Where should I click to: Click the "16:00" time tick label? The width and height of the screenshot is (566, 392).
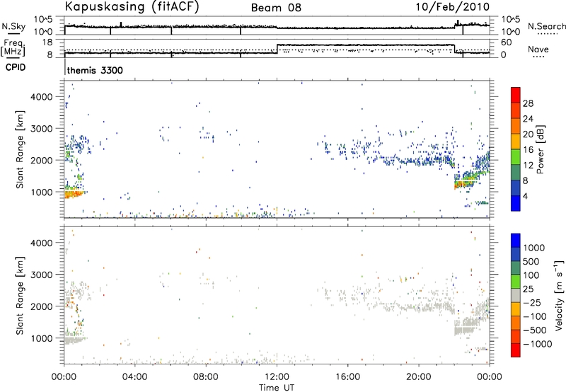[347, 377]
